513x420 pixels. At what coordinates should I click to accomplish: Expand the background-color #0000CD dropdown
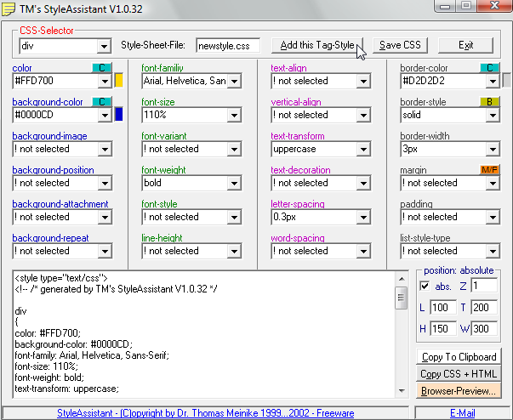[105, 115]
